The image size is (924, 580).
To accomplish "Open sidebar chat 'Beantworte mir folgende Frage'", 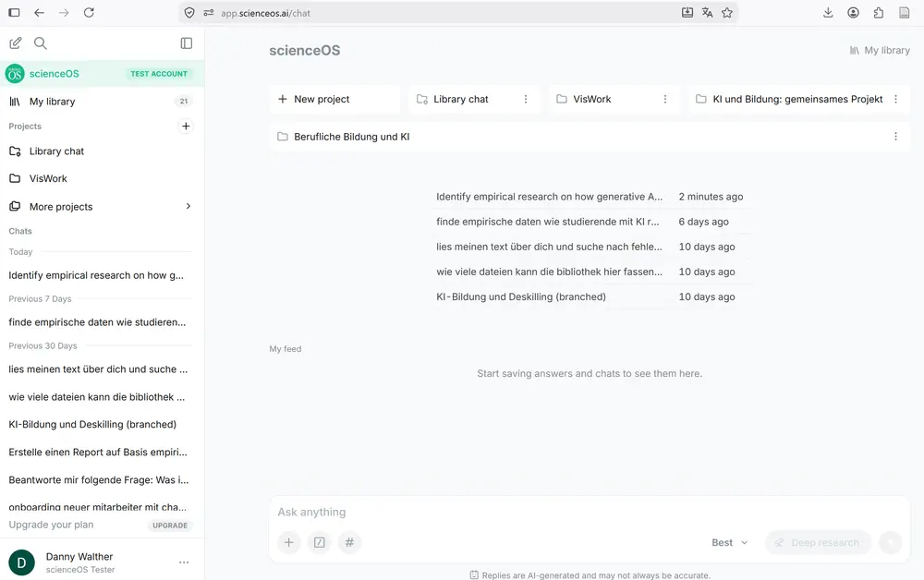I will [x=99, y=480].
